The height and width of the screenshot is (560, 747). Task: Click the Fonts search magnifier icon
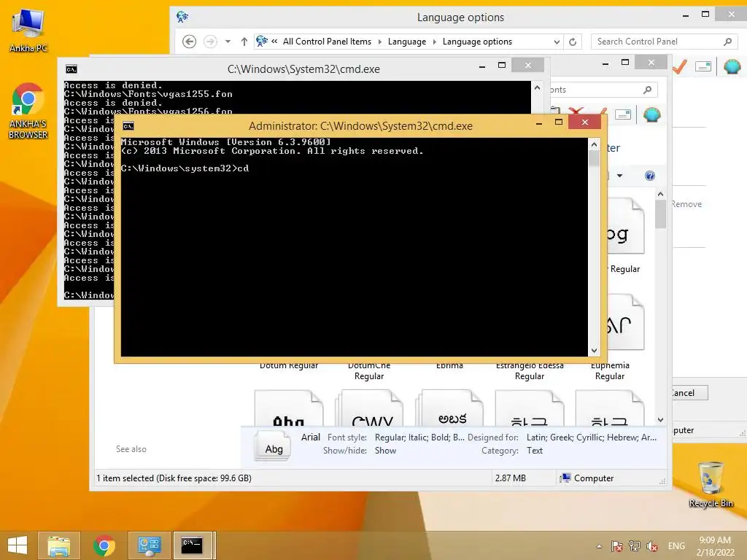[648, 90]
